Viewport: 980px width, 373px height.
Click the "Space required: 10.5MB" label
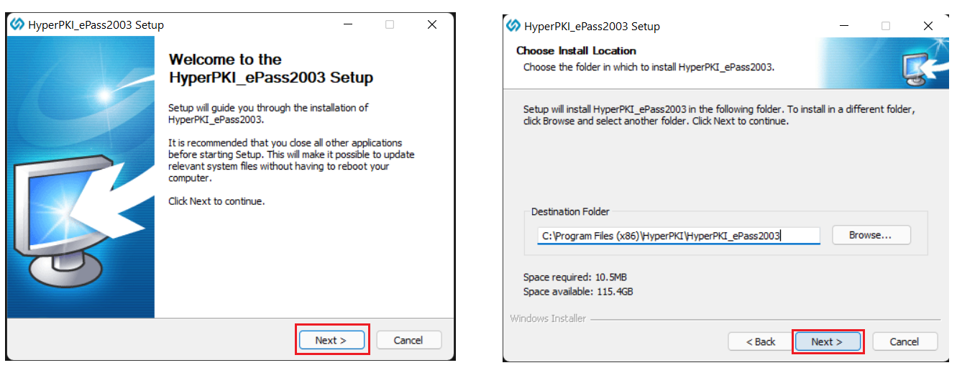click(569, 277)
